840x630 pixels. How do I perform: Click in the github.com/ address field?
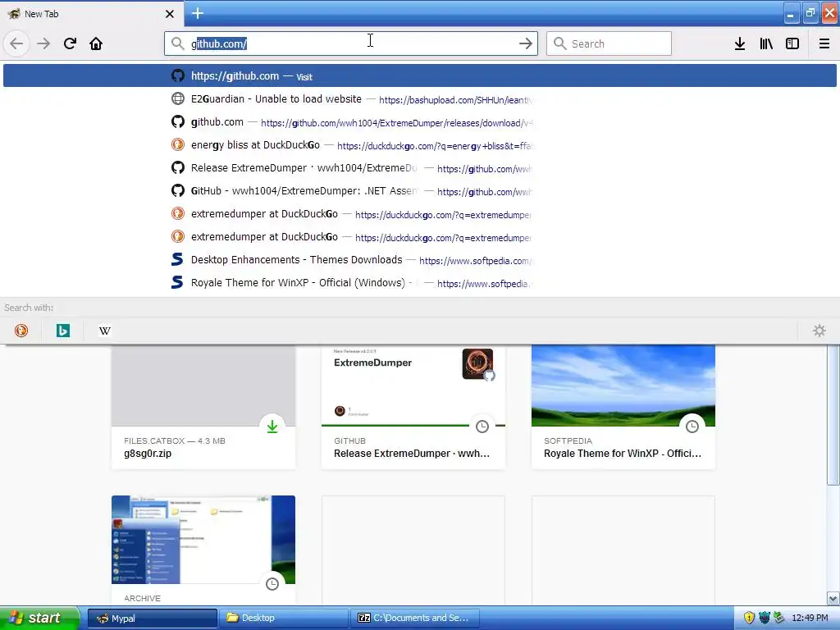tap(351, 43)
